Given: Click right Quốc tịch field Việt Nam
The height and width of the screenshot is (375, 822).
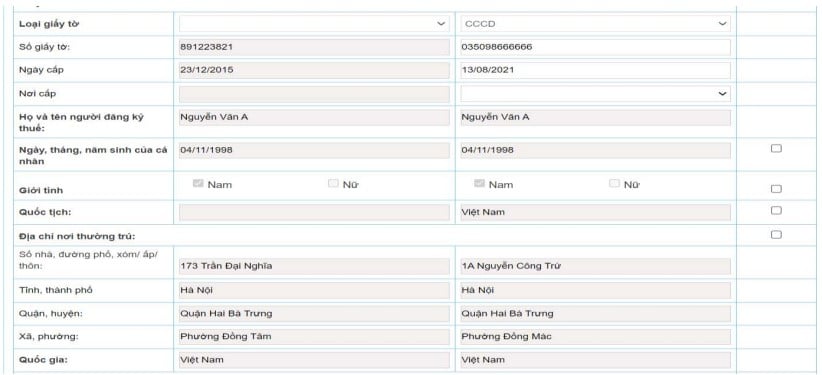Looking at the screenshot, I should coord(595,212).
